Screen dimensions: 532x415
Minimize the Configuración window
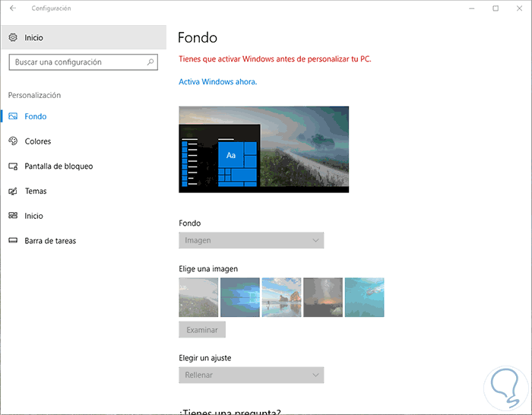[x=472, y=8]
